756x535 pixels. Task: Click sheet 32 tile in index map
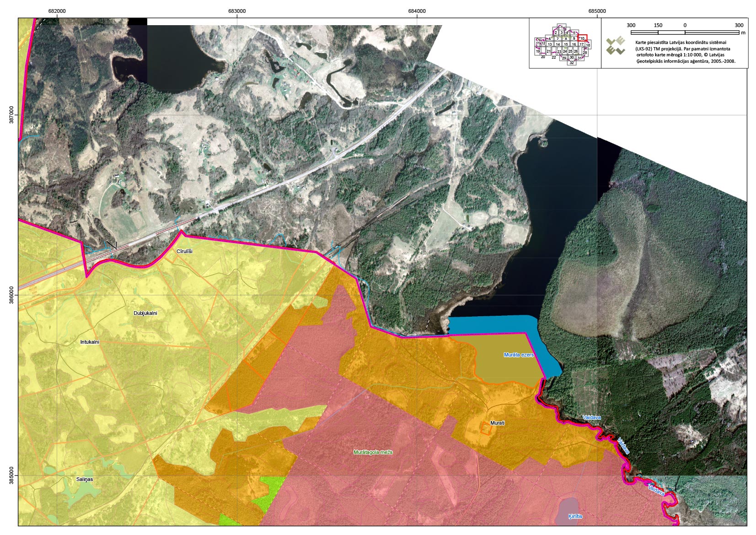tap(572, 63)
